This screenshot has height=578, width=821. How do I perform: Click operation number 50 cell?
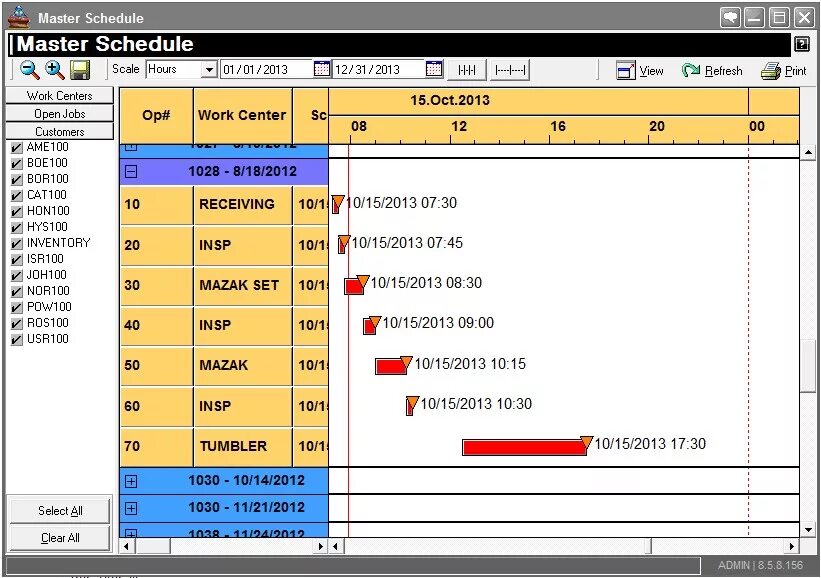pyautogui.click(x=156, y=365)
